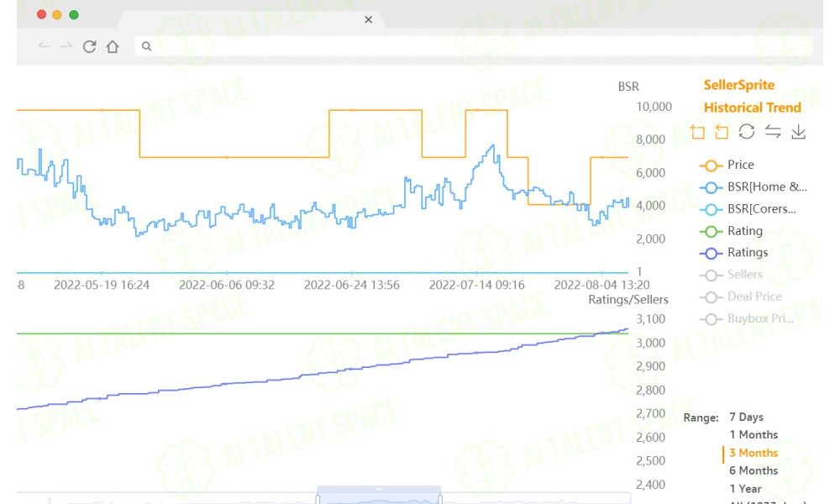Click the browser back arrow

tap(44, 46)
